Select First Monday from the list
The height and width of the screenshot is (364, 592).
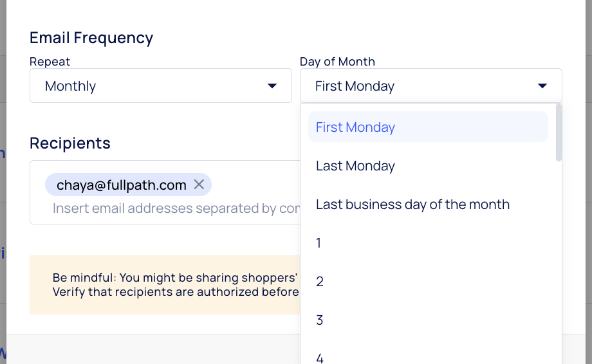(355, 127)
